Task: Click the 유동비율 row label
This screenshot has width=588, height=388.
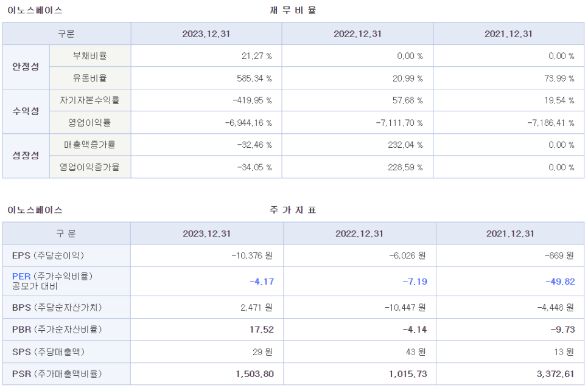Action: click(90, 78)
